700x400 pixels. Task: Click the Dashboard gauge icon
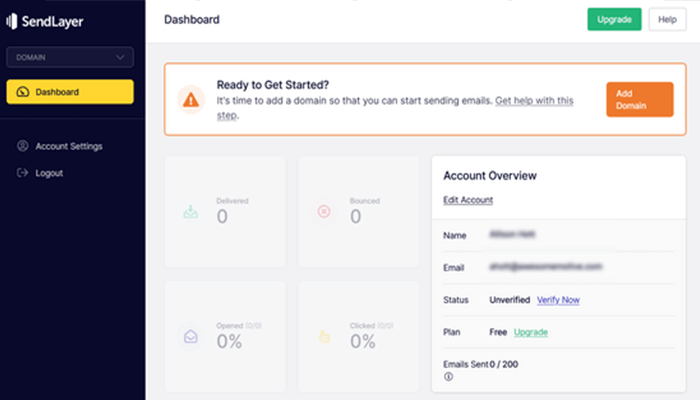23,92
